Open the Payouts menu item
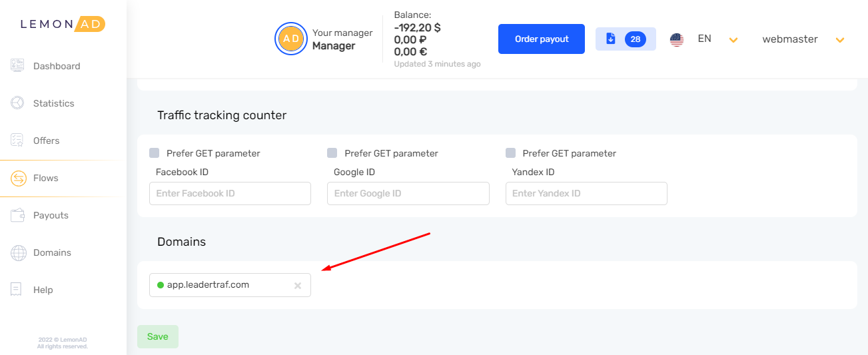Viewport: 868px width, 355px height. 51,215
